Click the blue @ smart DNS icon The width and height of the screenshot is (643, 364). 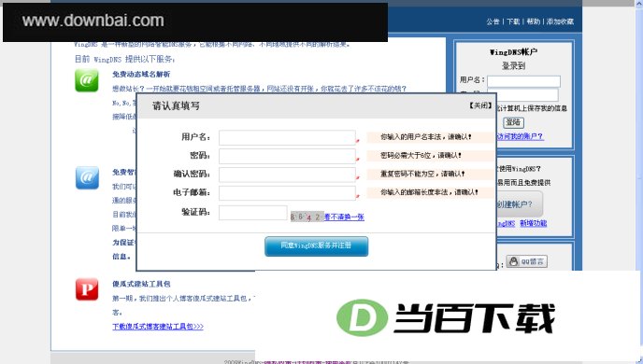point(87,177)
